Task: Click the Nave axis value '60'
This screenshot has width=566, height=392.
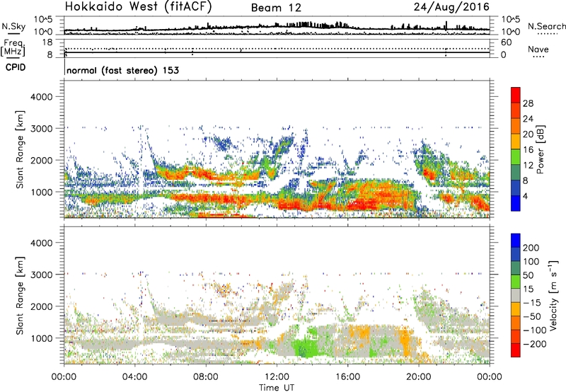Action: point(506,42)
